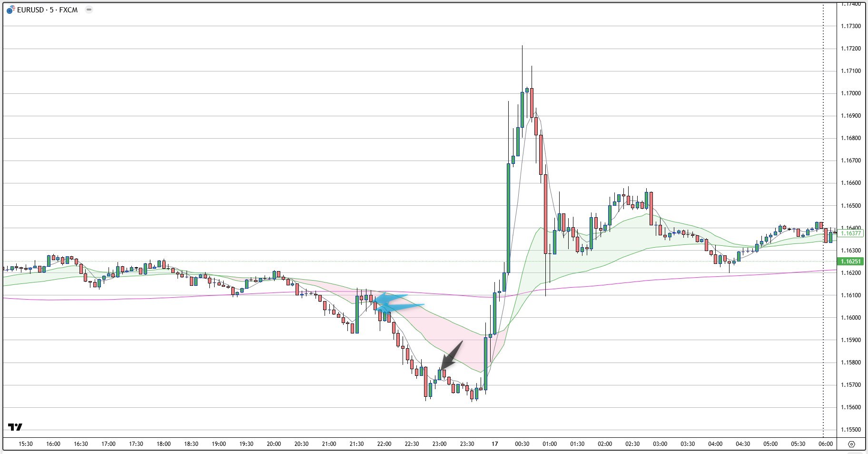Click the EUR/USD flag icon beside symbol
Viewport: 868px width, 454px height.
(10, 10)
